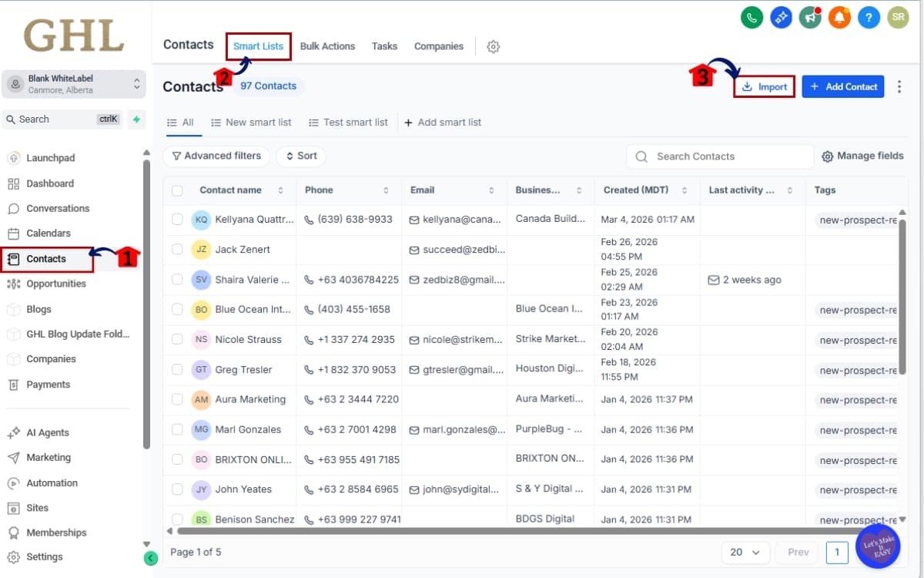Click the Add Contact button
This screenshot has height=578, width=924.
click(x=842, y=86)
